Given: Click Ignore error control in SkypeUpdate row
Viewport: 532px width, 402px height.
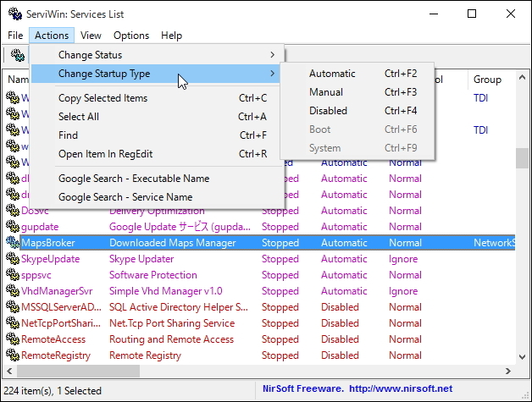Looking at the screenshot, I should [x=403, y=259].
